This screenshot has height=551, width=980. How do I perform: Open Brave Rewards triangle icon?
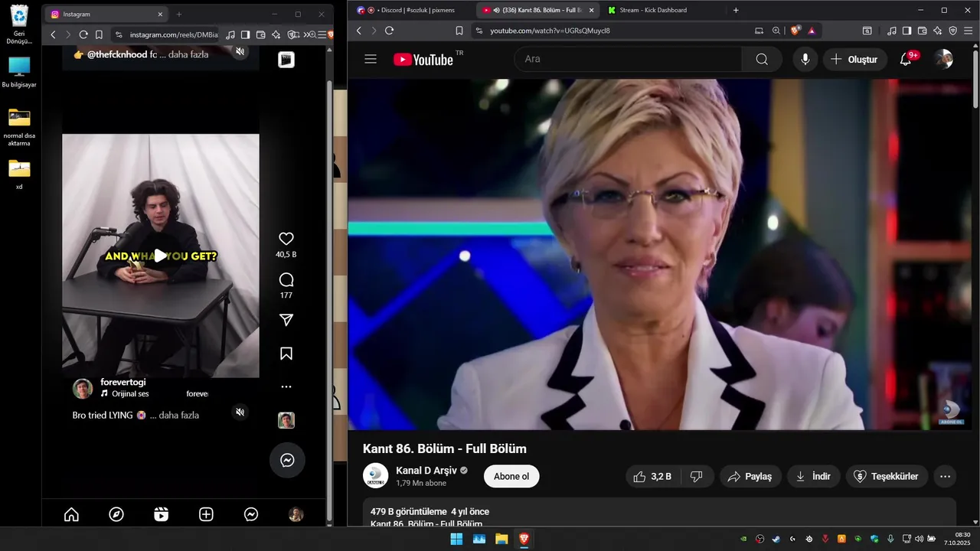coord(811,31)
